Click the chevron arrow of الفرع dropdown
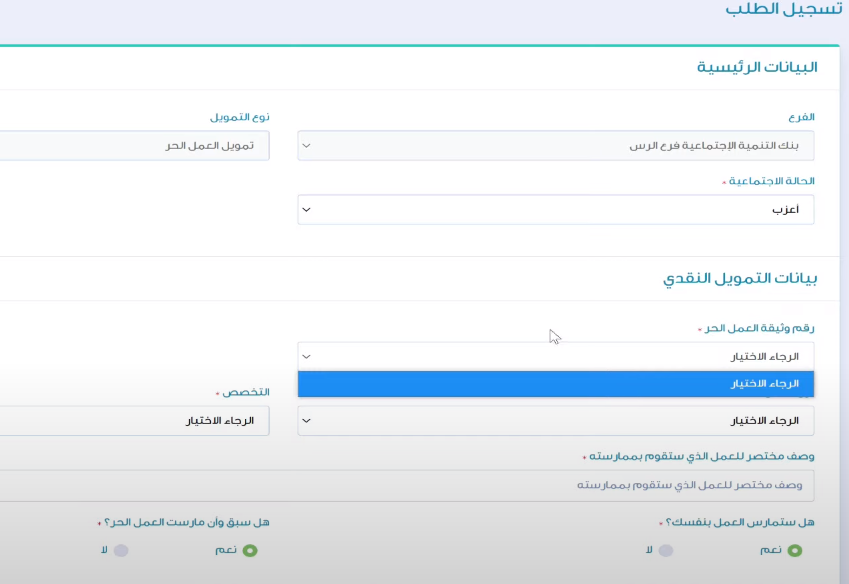Screen dimensions: 849x584 (306, 146)
